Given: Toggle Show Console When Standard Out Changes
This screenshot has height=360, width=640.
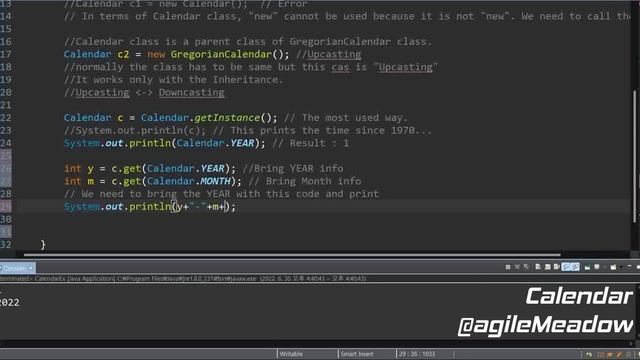Looking at the screenshot, I should click(x=566, y=267).
